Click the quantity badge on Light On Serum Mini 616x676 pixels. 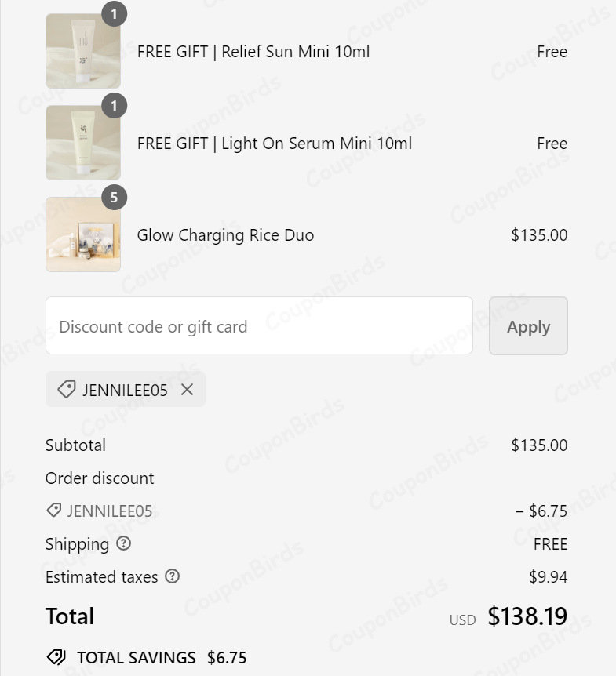(115, 106)
